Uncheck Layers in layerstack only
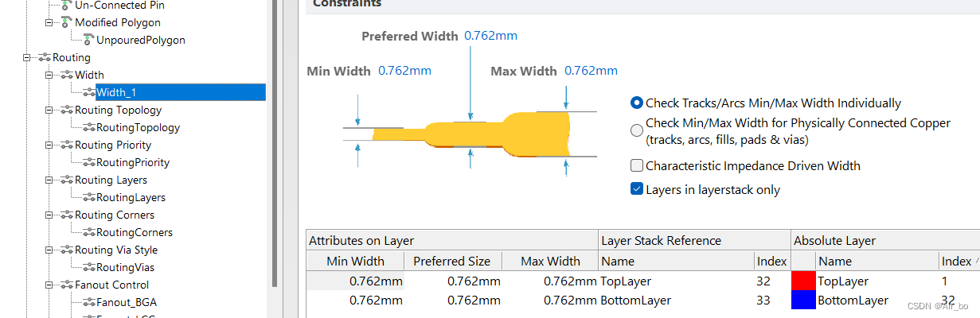Viewport: 980px width, 318px height. [x=637, y=189]
